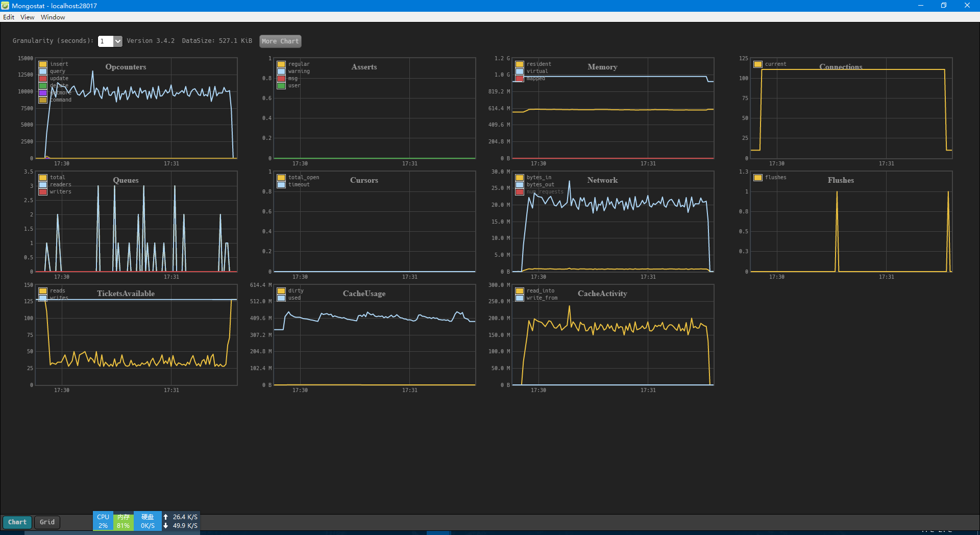Toggle the used swatch in CacheUsage legend
The height and width of the screenshot is (535, 980).
[x=281, y=298]
